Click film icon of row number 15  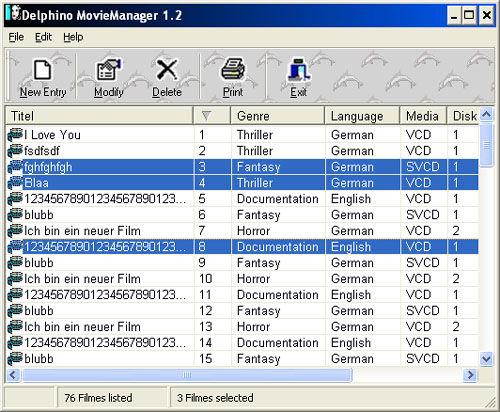[15, 359]
